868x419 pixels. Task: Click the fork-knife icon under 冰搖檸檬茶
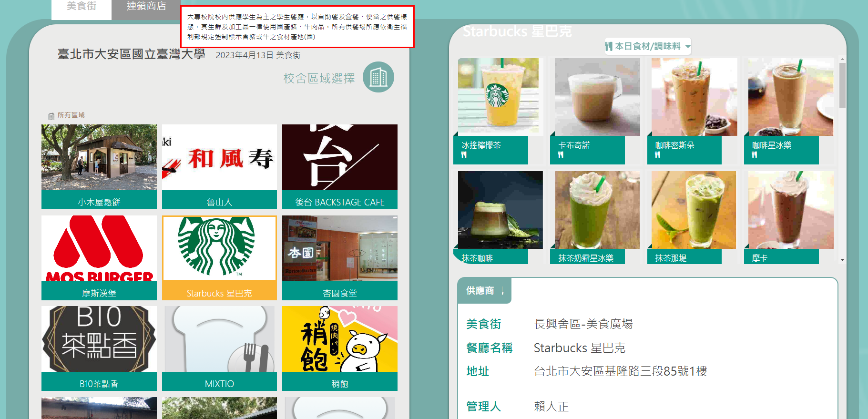[x=464, y=155]
